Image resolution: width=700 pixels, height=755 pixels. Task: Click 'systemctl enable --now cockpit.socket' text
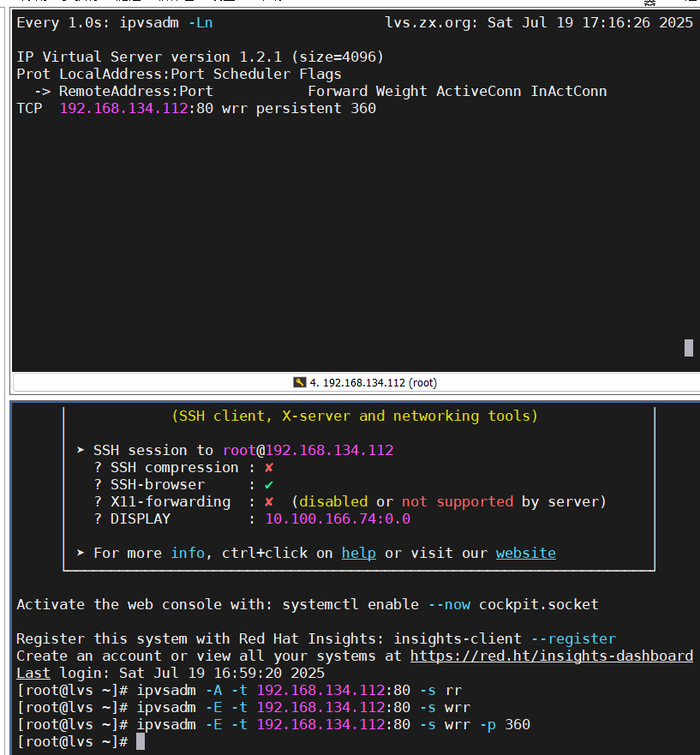(x=440, y=604)
